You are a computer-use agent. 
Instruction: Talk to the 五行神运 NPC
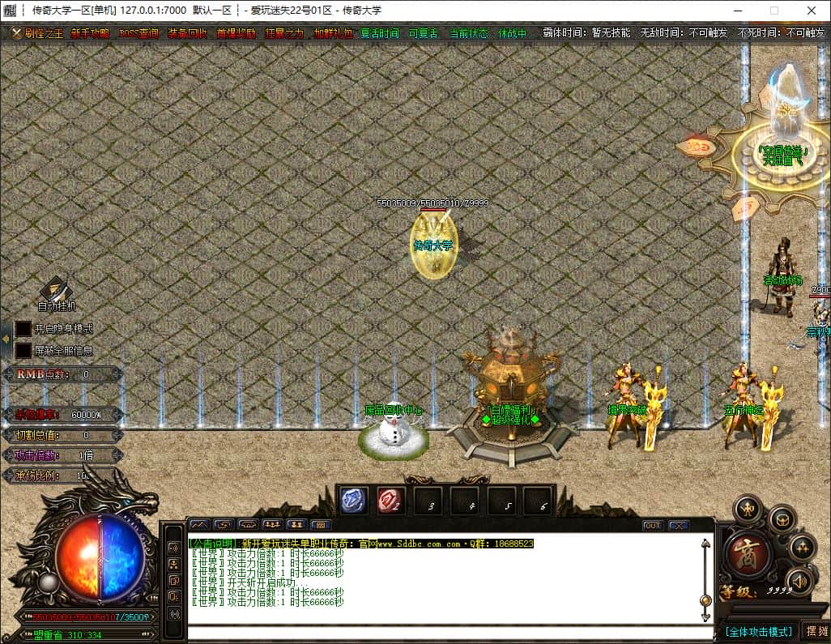tap(752, 406)
